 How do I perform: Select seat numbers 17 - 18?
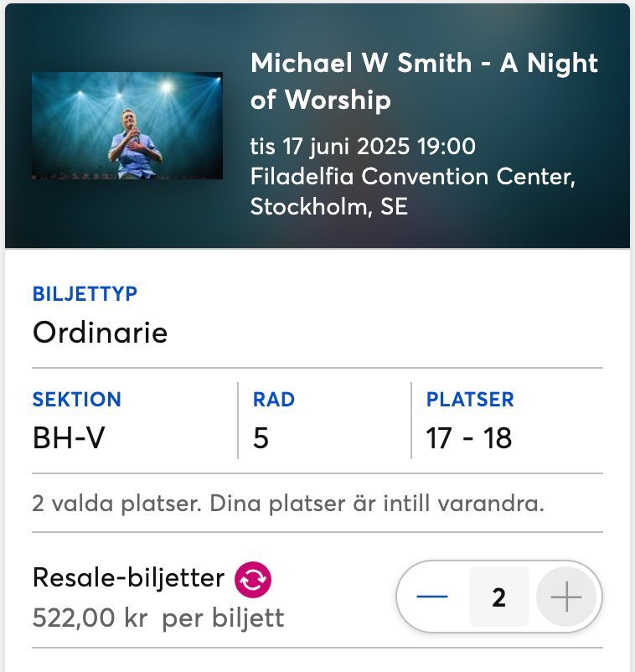[469, 438]
